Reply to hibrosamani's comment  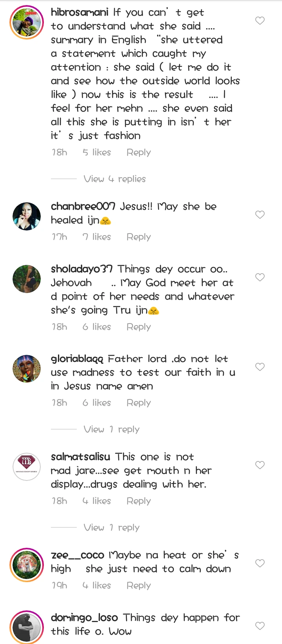139,153
